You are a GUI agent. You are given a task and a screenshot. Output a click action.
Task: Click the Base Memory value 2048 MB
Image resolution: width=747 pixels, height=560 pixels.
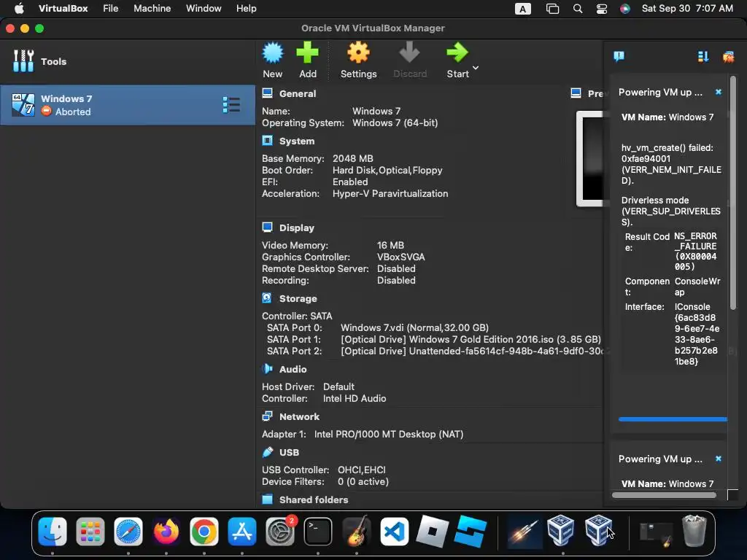pyautogui.click(x=352, y=158)
